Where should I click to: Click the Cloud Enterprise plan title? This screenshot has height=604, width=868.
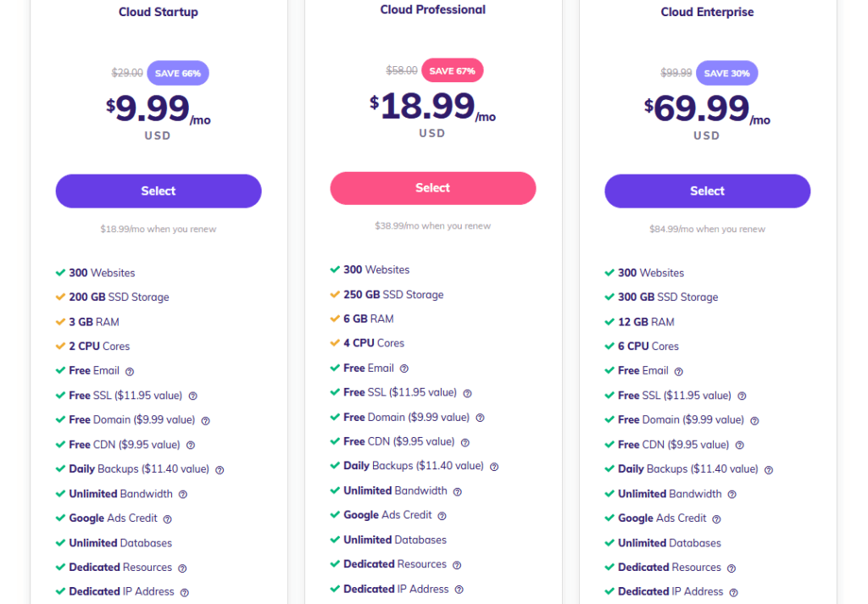[707, 12]
